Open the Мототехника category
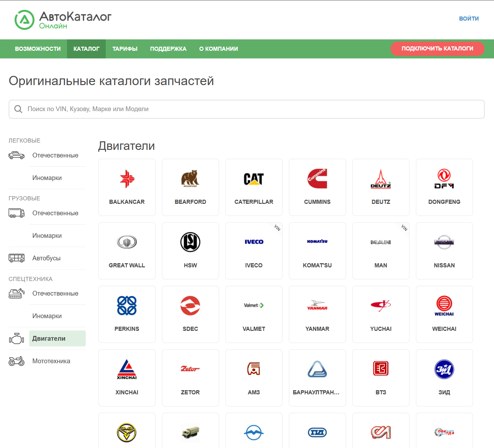This screenshot has width=494, height=448. 51,361
